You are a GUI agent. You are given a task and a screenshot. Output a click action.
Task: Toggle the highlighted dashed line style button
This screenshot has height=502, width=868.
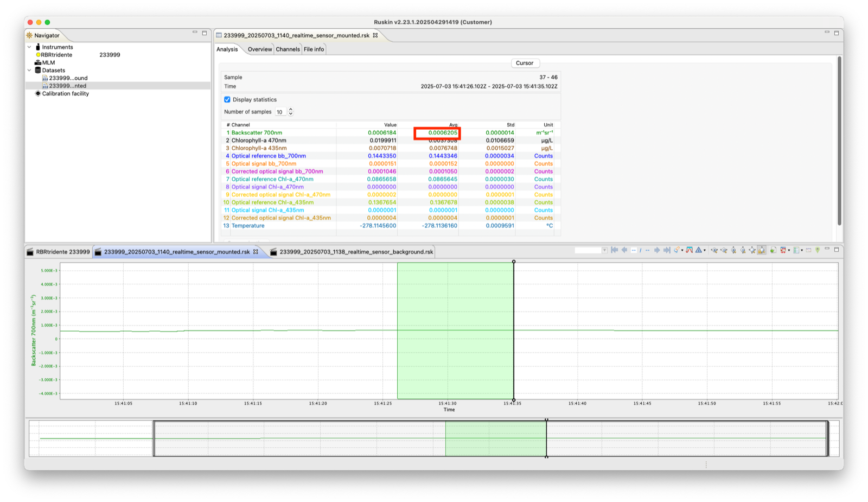[x=634, y=250]
